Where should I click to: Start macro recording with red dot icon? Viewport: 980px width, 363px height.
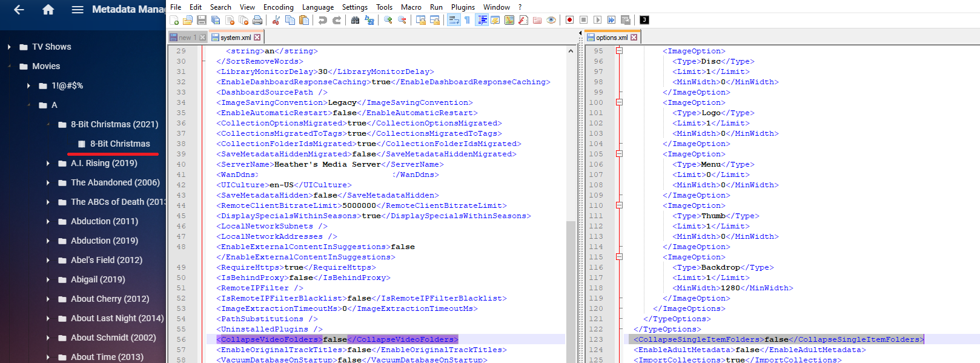coord(569,20)
